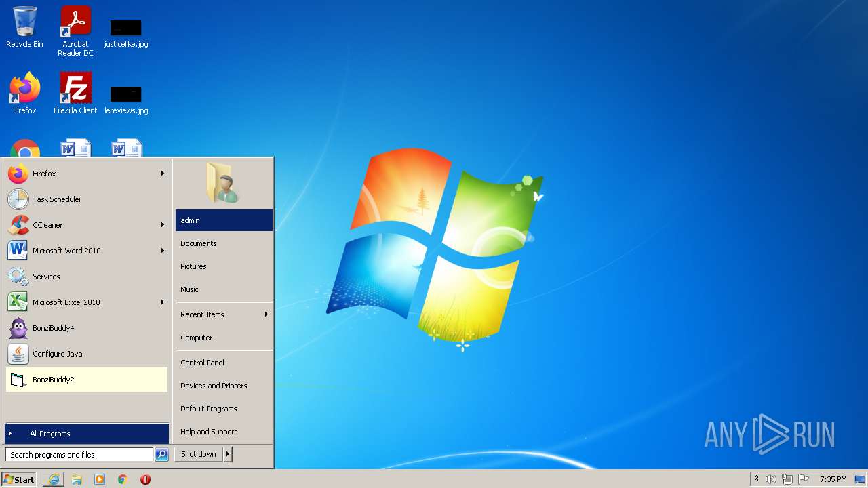Viewport: 868px width, 488px height.
Task: Expand Microsoft Excel 2010 recent files arrow
Action: tap(163, 302)
